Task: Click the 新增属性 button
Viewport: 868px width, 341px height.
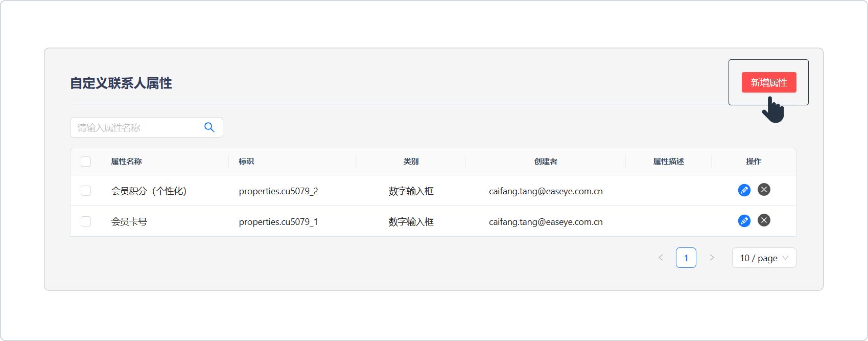Action: [768, 82]
